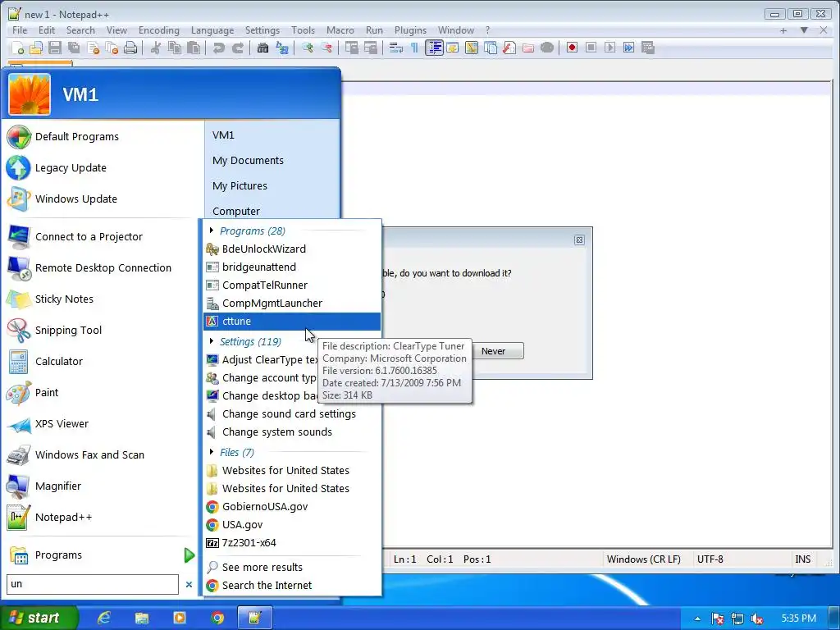840x630 pixels.
Task: Toggle synchronize horizontal scrolling icon
Action: [x=370, y=48]
